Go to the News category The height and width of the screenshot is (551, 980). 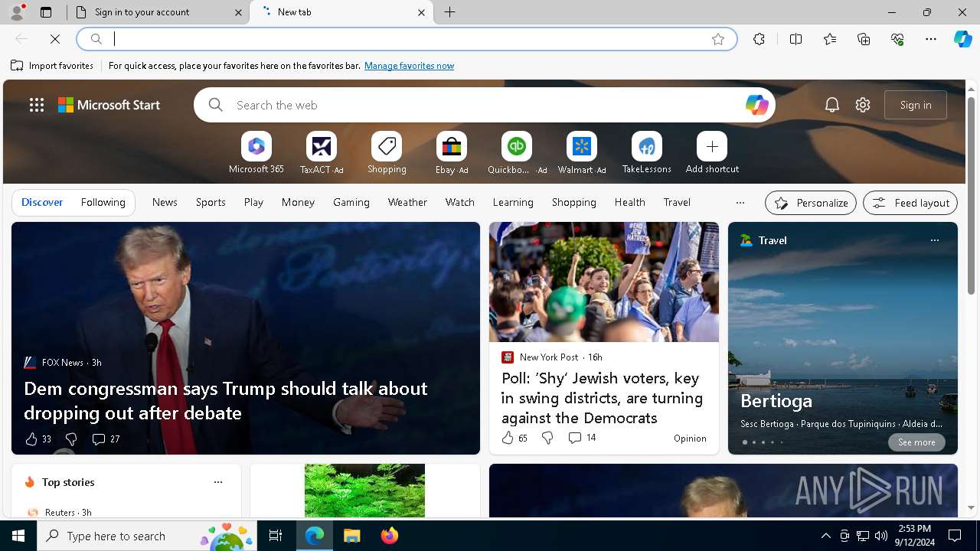pos(165,202)
